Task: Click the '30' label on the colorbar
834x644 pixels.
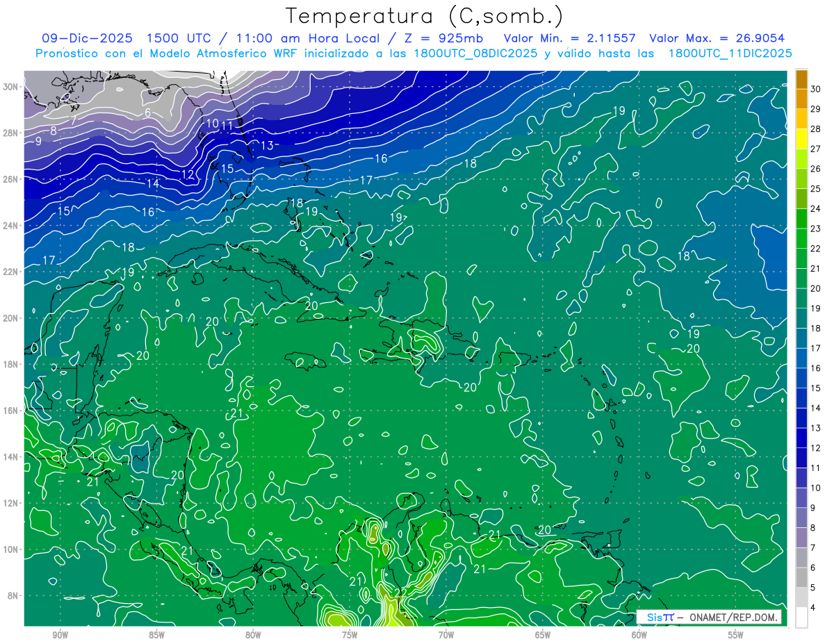Action: (x=816, y=89)
